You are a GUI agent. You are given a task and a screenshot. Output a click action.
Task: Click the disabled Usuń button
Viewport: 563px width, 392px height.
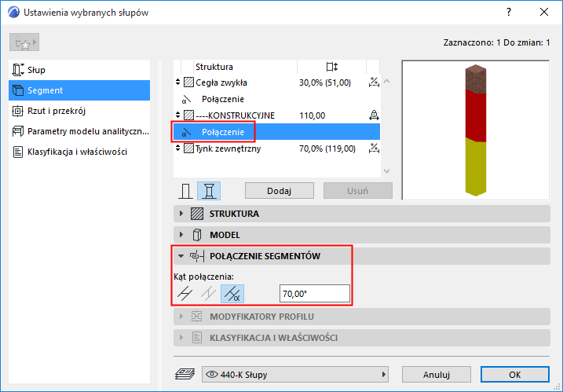[x=357, y=191]
